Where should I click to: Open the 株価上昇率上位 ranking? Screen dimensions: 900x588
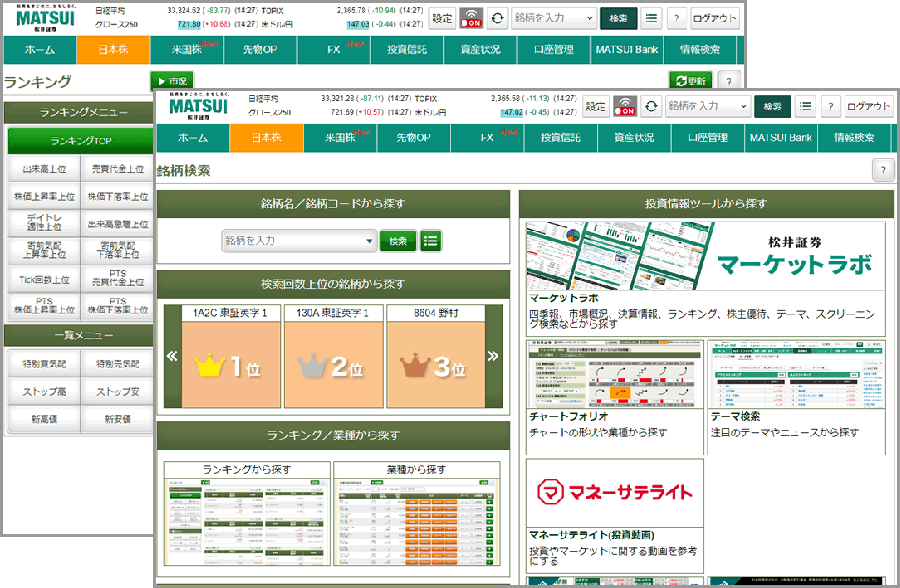click(44, 197)
